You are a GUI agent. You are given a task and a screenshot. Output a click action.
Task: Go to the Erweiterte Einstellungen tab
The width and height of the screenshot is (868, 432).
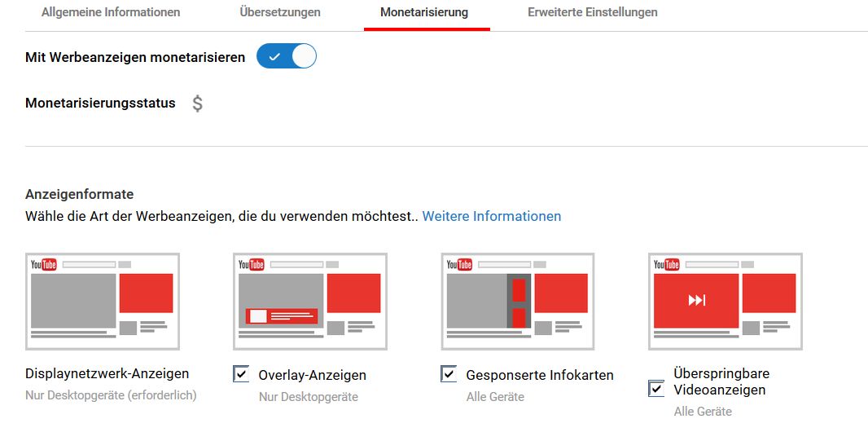click(x=592, y=12)
